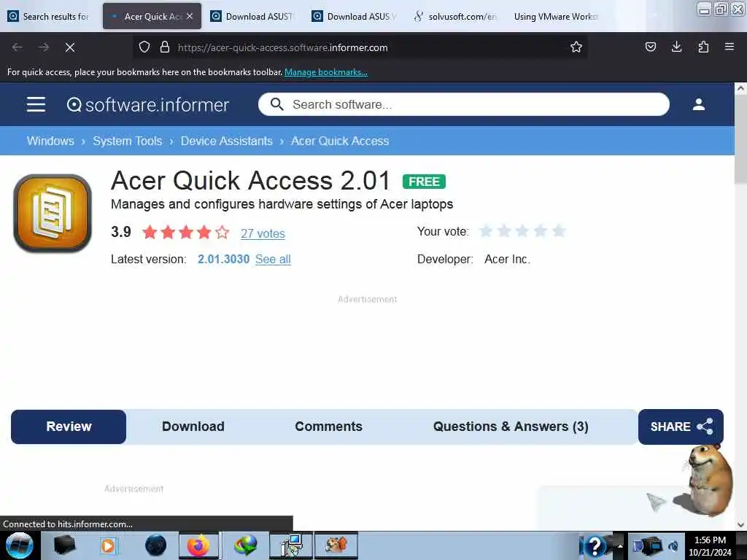The width and height of the screenshot is (747, 560).
Task: Click the Acer Inc. developer name
Action: point(507,259)
